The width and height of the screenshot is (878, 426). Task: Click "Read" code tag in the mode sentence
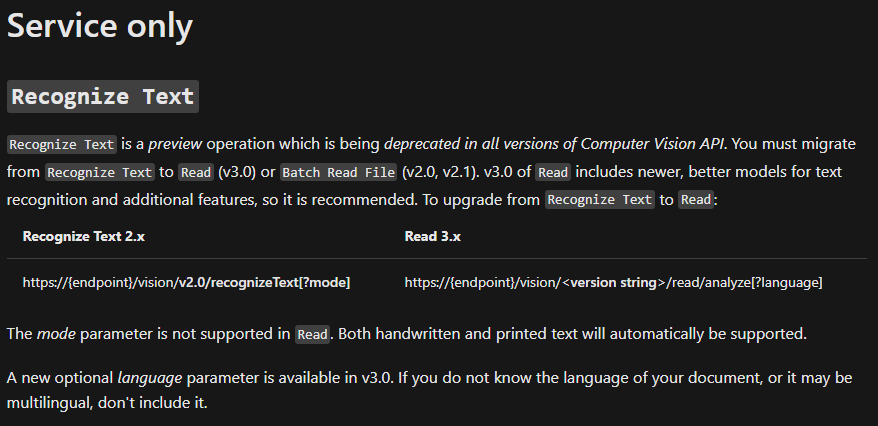click(x=312, y=334)
